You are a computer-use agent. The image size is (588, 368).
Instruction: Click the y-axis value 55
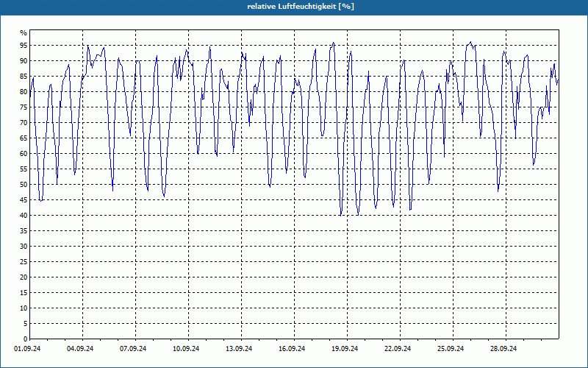coord(24,169)
